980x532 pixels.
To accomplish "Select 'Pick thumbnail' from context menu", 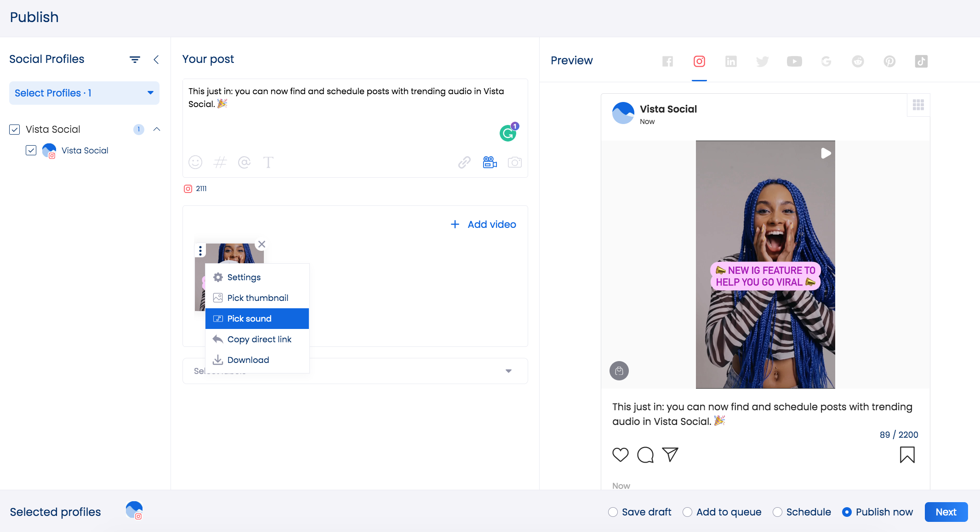I will click(x=257, y=297).
